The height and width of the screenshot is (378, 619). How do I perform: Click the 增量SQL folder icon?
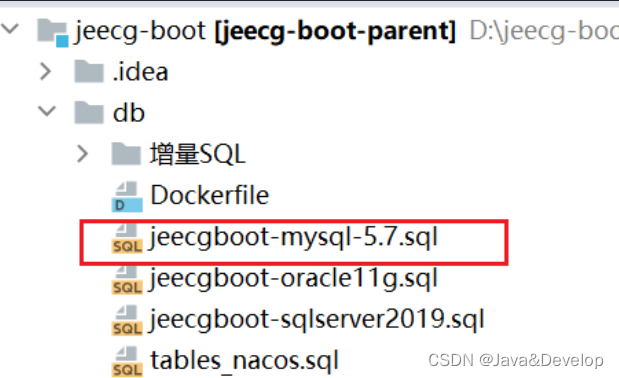[126, 153]
